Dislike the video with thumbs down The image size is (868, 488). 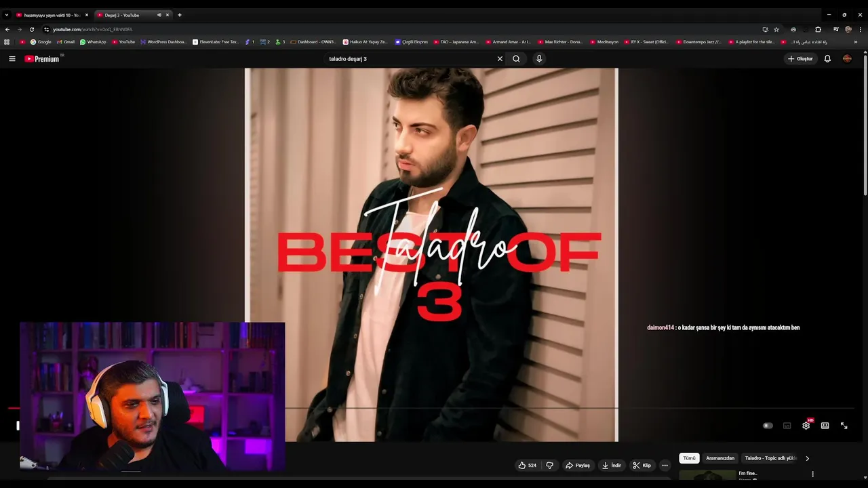550,466
